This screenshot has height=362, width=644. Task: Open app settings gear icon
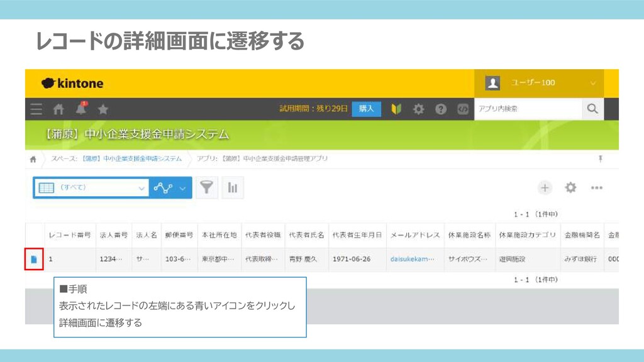click(x=570, y=187)
